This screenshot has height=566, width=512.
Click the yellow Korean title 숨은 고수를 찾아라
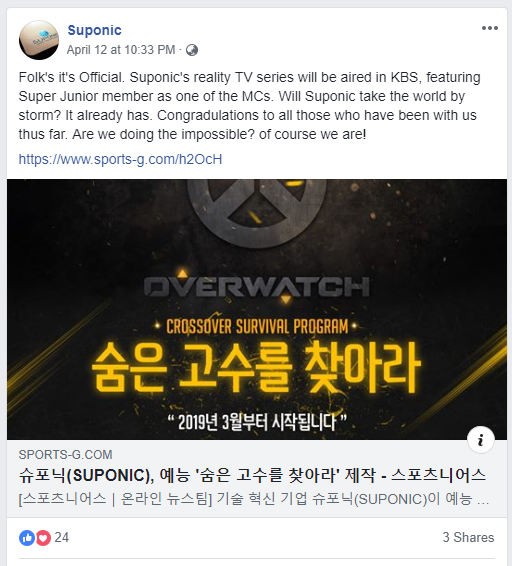(x=256, y=367)
